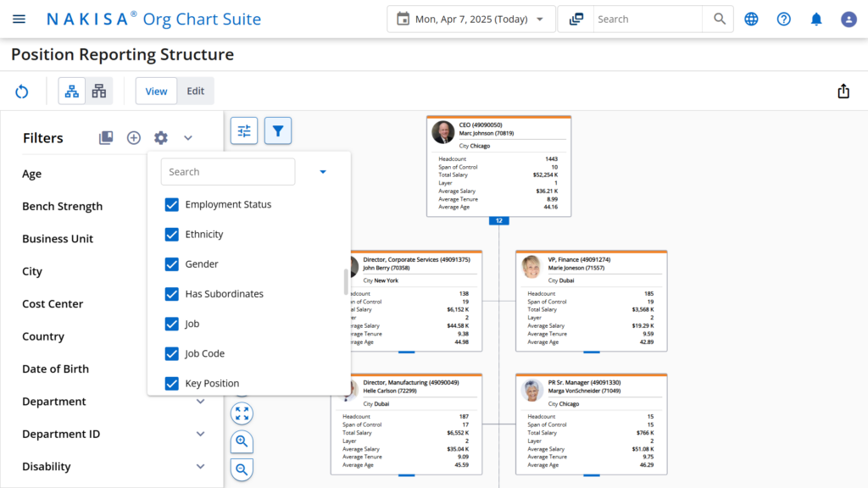Image resolution: width=868 pixels, height=488 pixels.
Task: Disable the Gender filter checkbox
Action: (172, 263)
